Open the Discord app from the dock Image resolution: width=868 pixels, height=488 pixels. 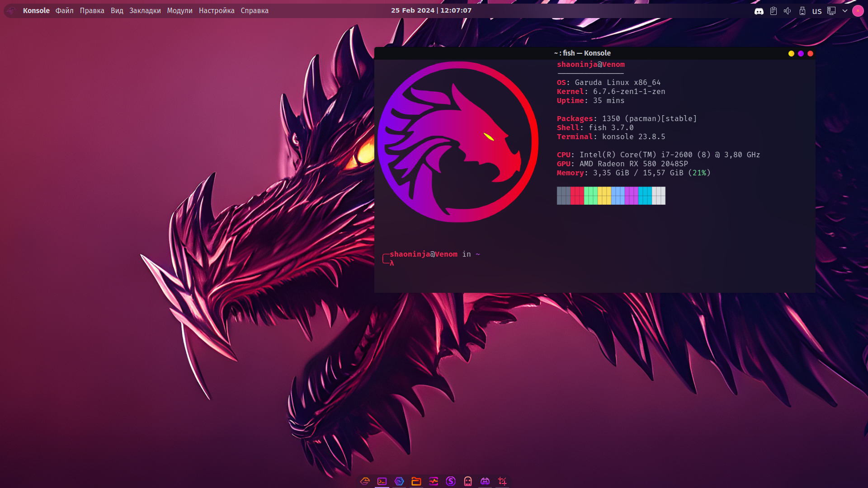pos(485,481)
